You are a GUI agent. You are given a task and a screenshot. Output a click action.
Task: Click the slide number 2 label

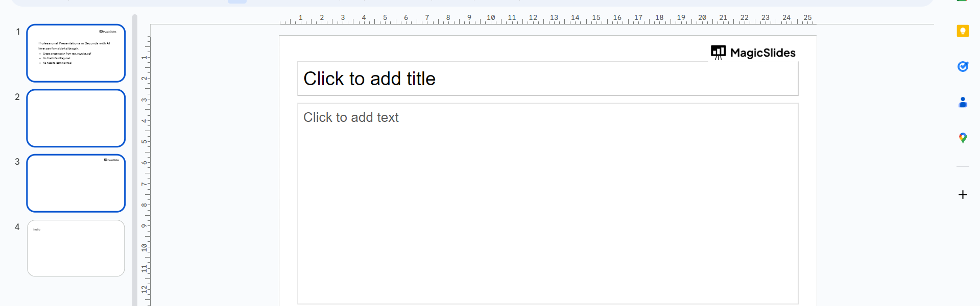17,97
